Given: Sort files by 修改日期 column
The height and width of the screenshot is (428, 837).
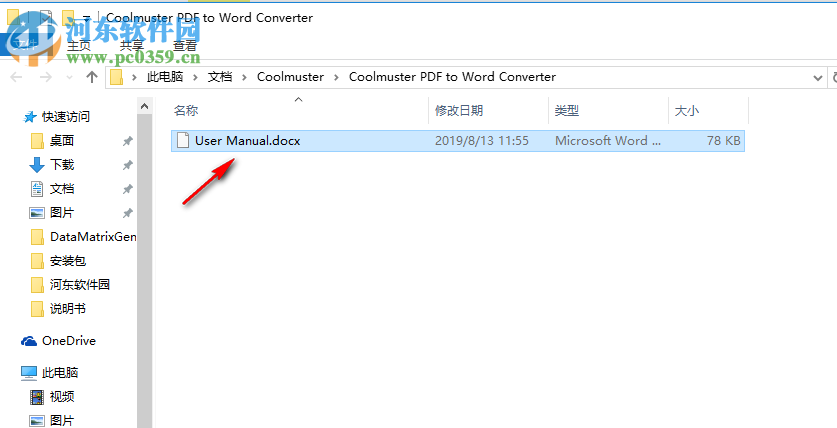Looking at the screenshot, I should pos(459,110).
